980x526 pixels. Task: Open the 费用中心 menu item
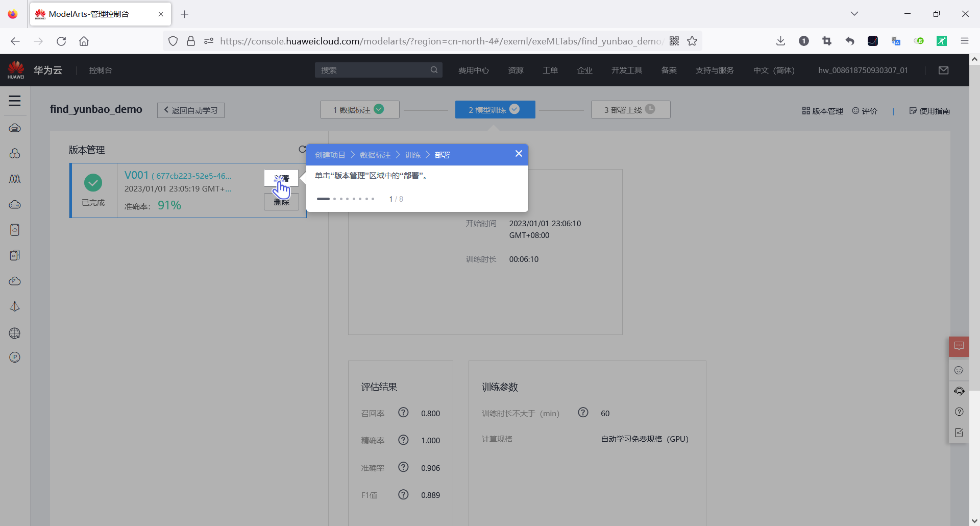[x=474, y=70]
